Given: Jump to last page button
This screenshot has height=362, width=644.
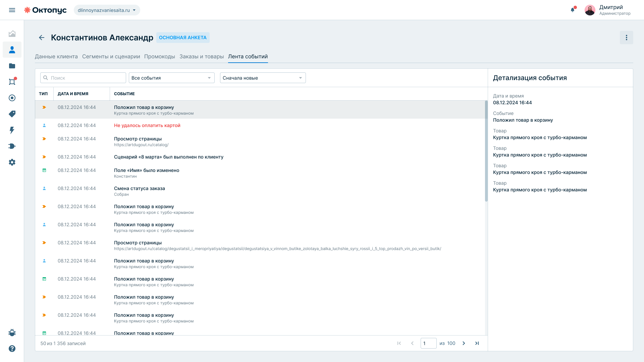Looking at the screenshot, I should pos(477,343).
